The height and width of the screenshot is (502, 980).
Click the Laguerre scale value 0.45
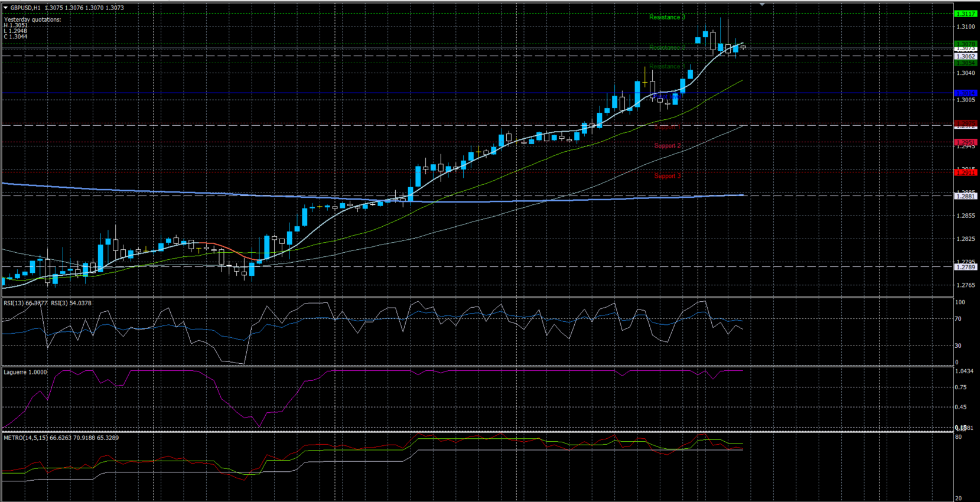pos(961,407)
